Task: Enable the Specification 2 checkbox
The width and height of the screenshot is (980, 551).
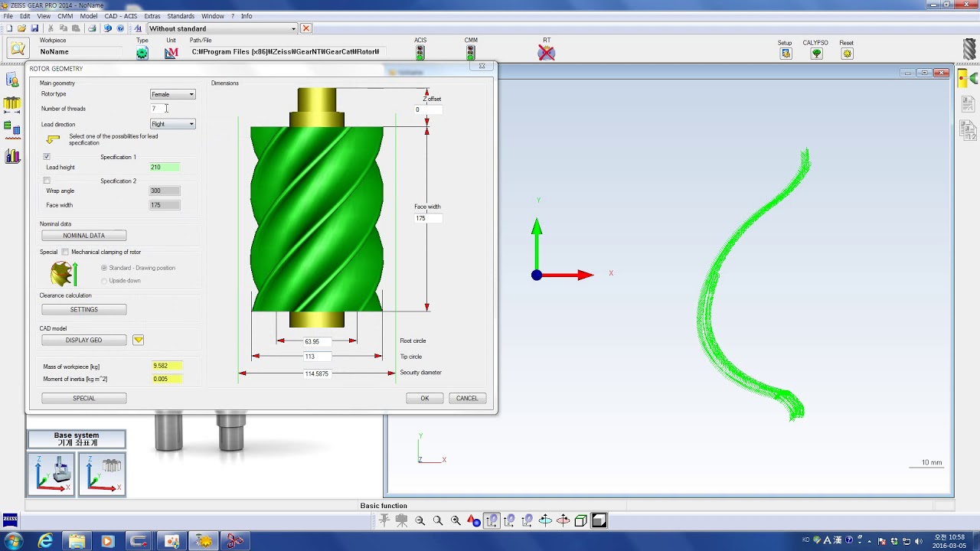Action: [x=47, y=181]
